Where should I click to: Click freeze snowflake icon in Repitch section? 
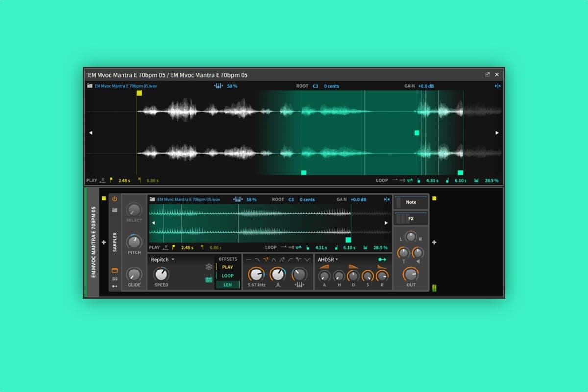(x=209, y=267)
